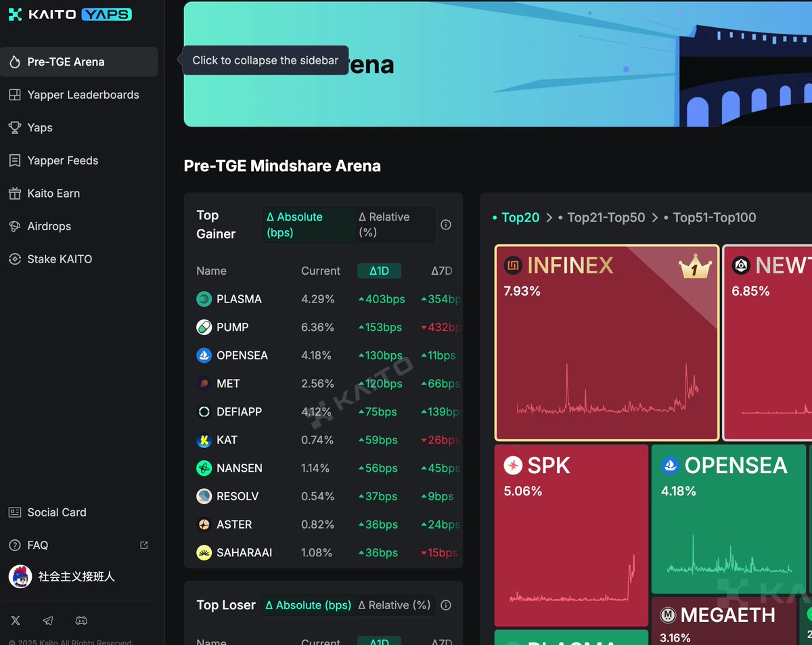Open FAQ external link icon
The height and width of the screenshot is (645, 812).
point(143,545)
